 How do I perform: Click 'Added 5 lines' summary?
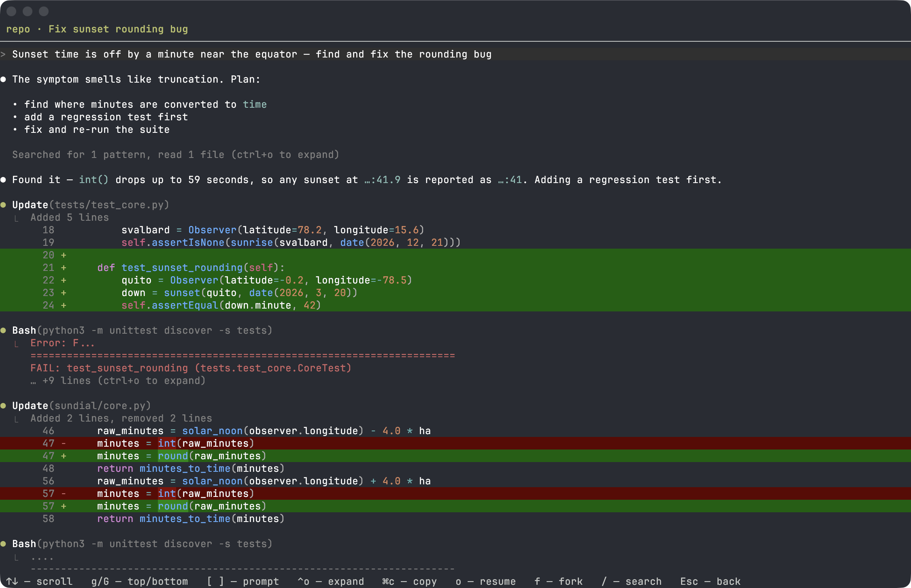[x=70, y=217]
